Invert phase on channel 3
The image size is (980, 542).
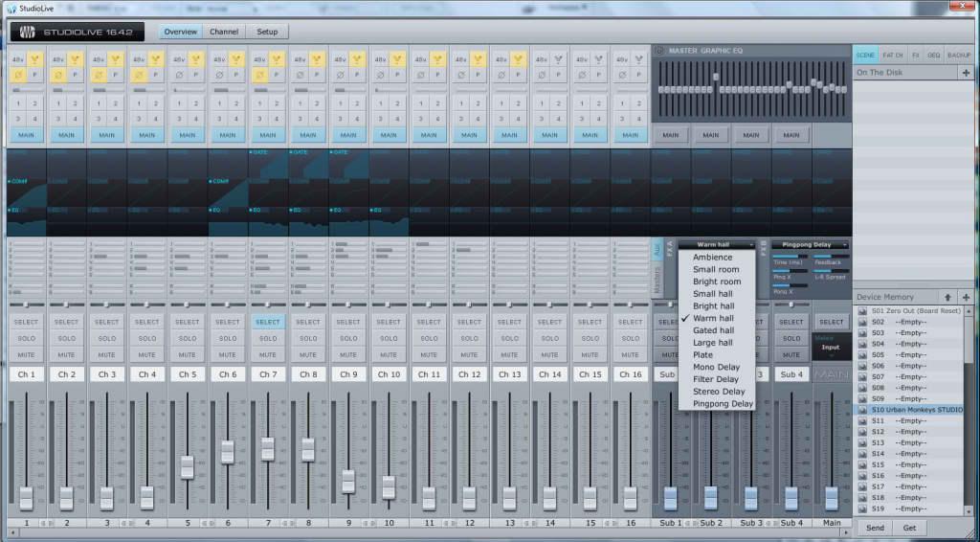click(x=99, y=75)
